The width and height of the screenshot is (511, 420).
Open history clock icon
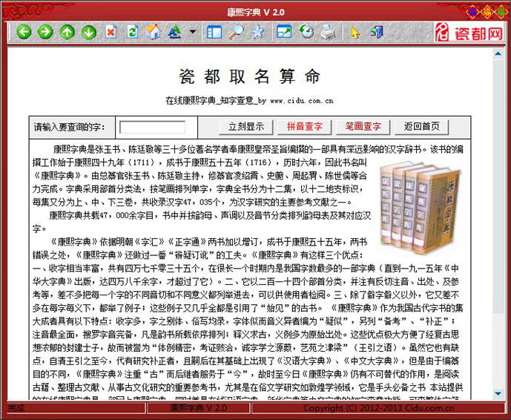click(306, 32)
